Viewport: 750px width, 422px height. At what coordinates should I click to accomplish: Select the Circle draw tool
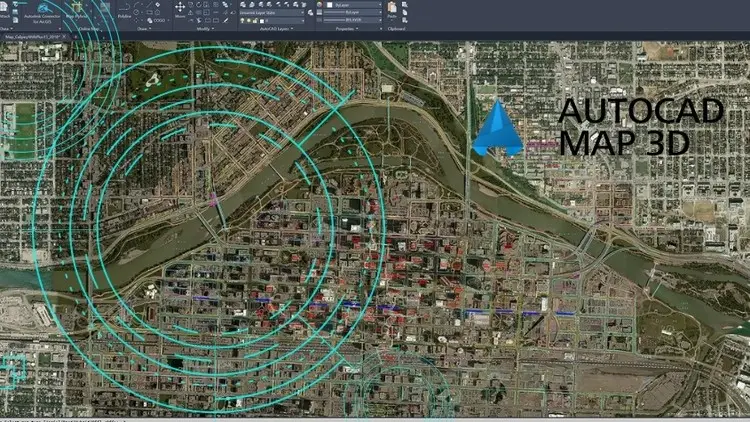(x=136, y=12)
